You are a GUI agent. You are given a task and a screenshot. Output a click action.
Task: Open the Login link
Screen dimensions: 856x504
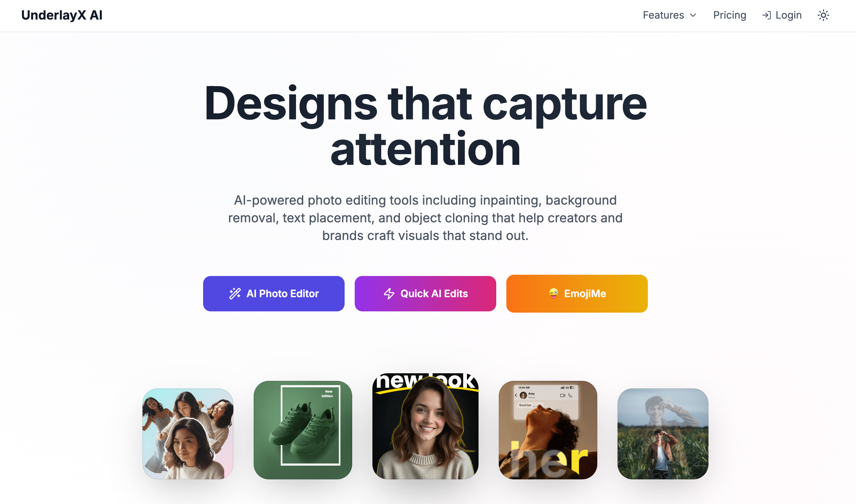pyautogui.click(x=781, y=15)
